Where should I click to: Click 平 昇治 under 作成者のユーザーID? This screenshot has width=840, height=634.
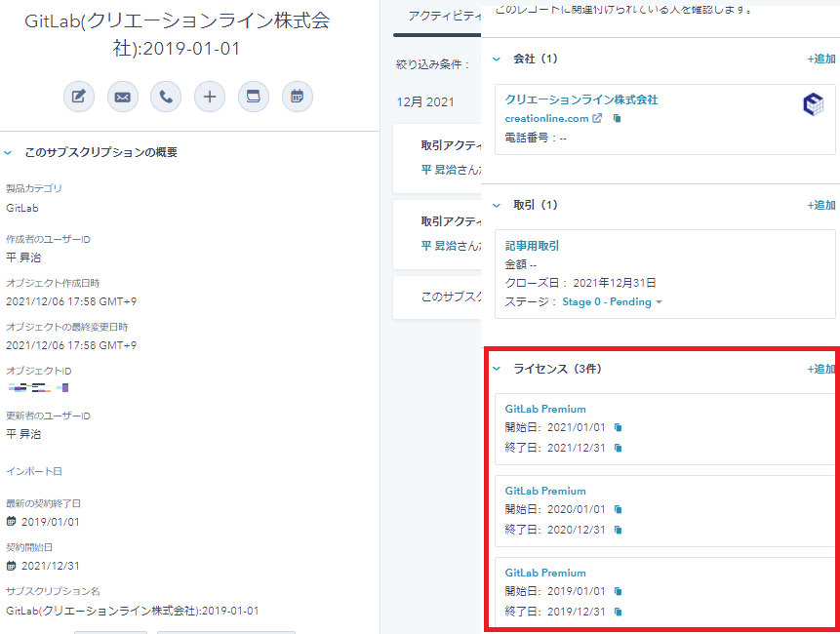(x=23, y=258)
